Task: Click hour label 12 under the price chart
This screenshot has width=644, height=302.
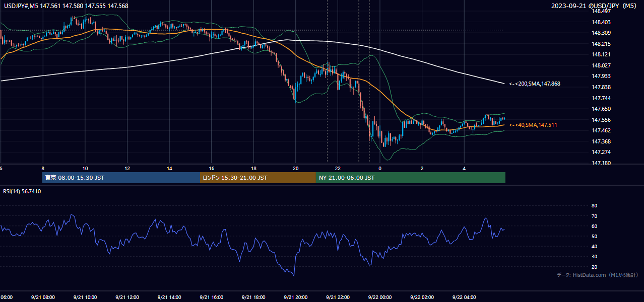Action: click(127, 168)
